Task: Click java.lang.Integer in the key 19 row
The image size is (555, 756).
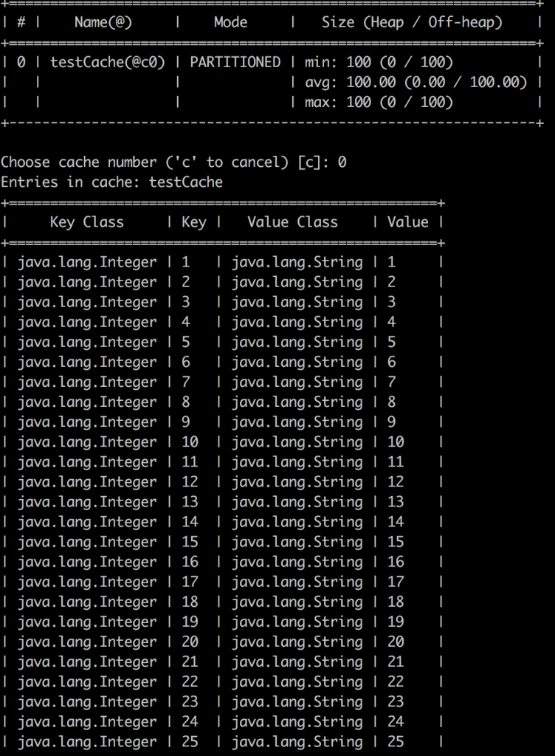Action: [x=87, y=622]
